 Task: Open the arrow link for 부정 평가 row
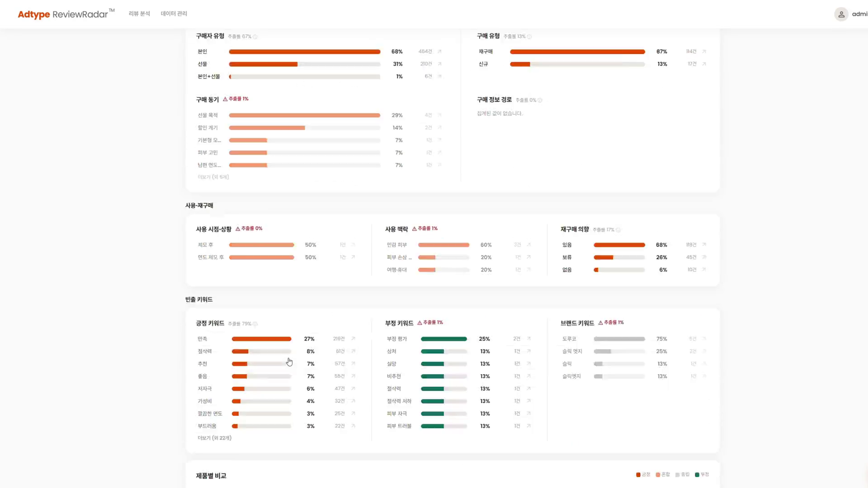point(528,338)
